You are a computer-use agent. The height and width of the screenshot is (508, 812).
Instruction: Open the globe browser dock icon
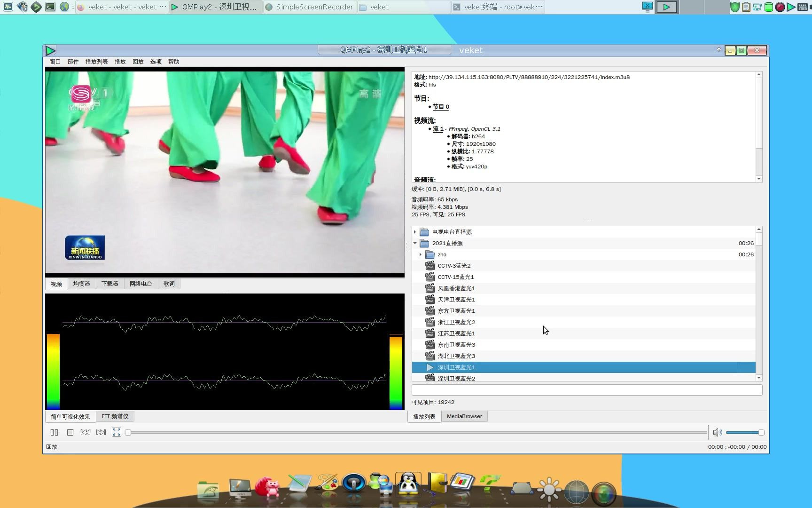[576, 492]
